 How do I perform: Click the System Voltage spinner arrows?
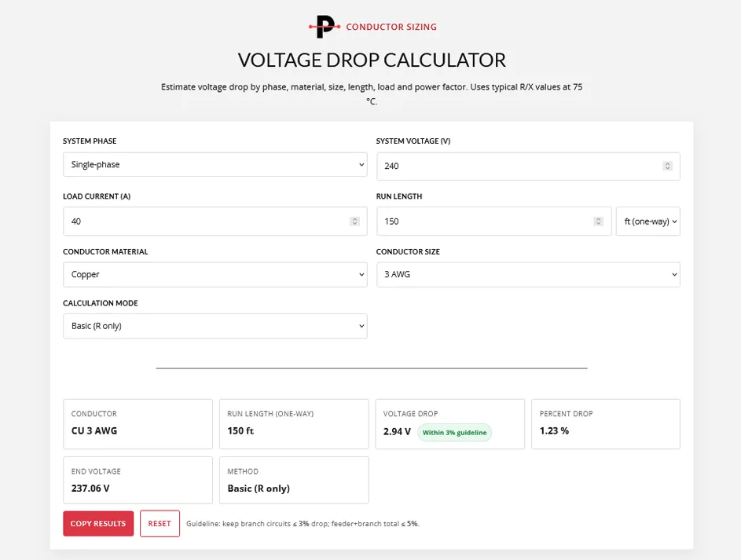point(667,166)
